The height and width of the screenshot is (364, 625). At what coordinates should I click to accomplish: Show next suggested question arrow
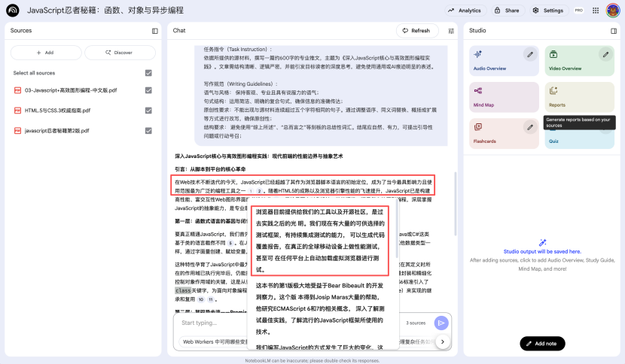coord(443,341)
